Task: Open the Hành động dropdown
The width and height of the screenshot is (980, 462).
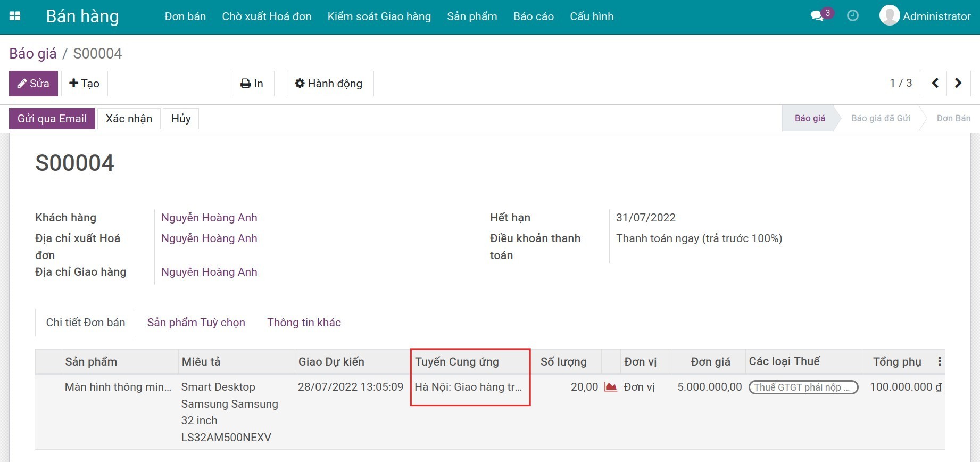Action: pyautogui.click(x=330, y=84)
